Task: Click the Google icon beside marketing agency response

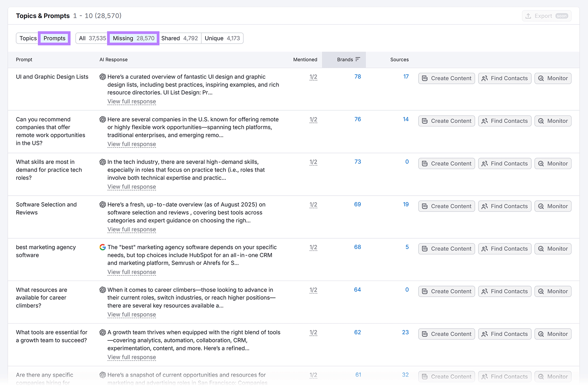Action: tap(102, 247)
